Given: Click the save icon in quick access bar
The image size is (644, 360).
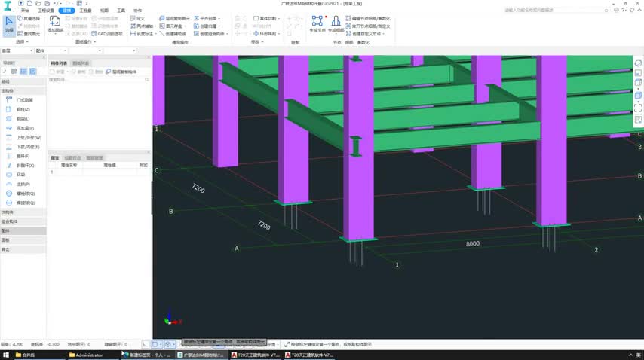Looking at the screenshot, I should (47, 3).
